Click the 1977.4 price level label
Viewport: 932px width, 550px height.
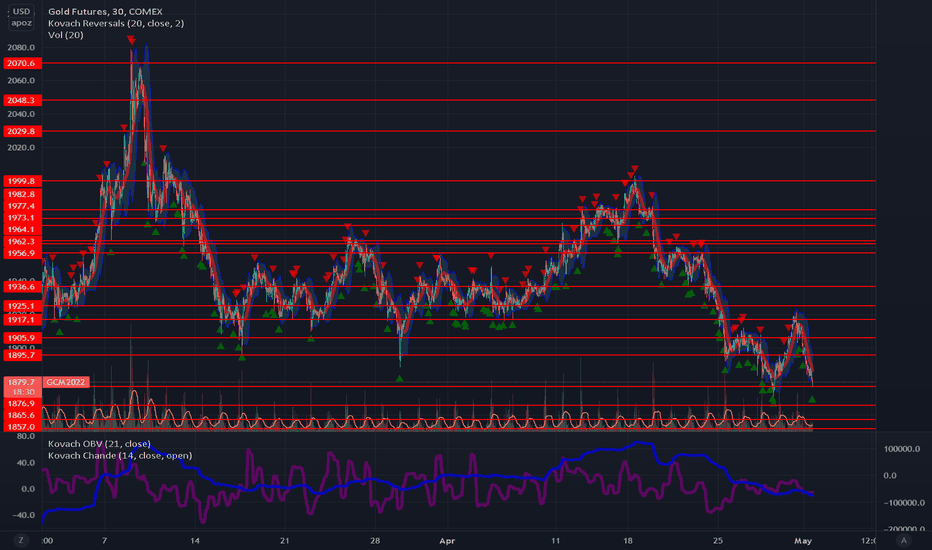(21, 206)
